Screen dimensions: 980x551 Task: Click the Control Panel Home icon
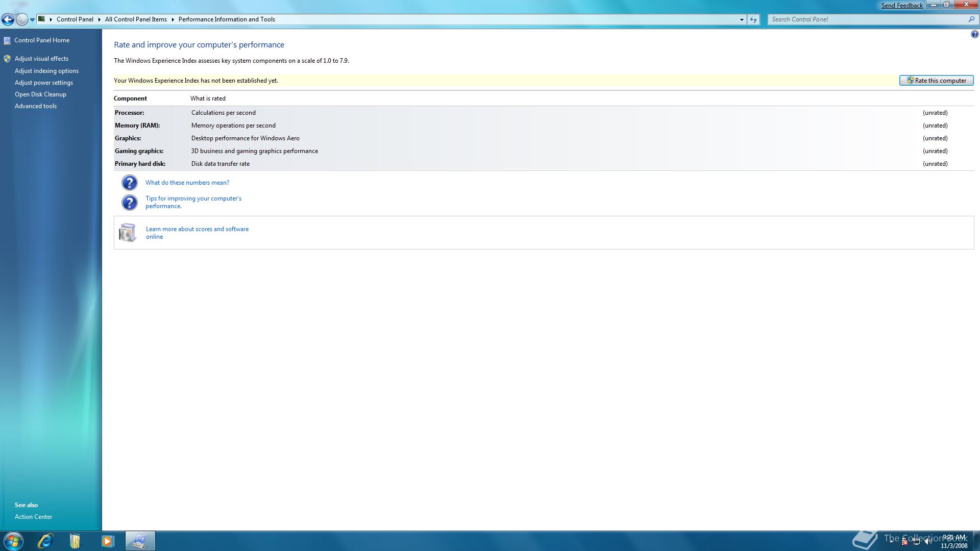click(x=7, y=41)
